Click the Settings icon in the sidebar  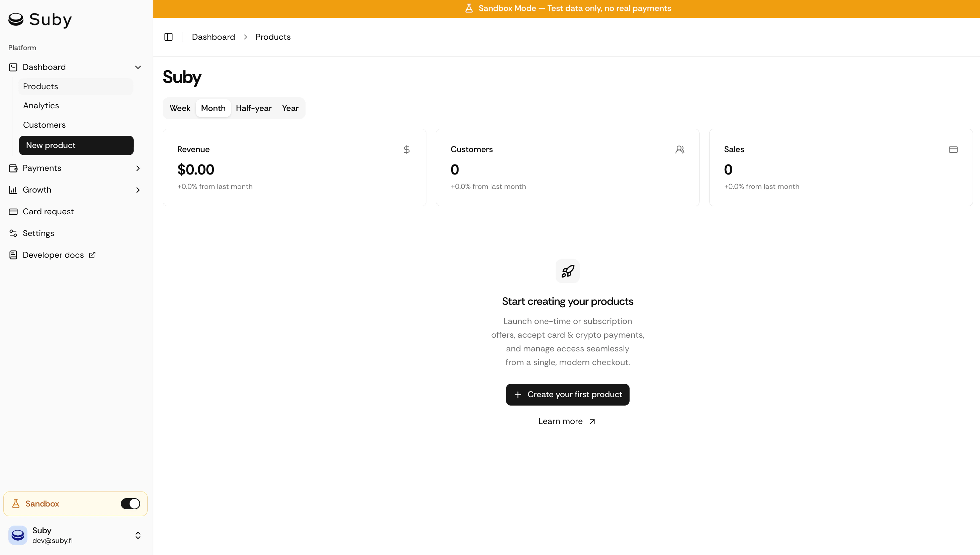[x=13, y=233]
